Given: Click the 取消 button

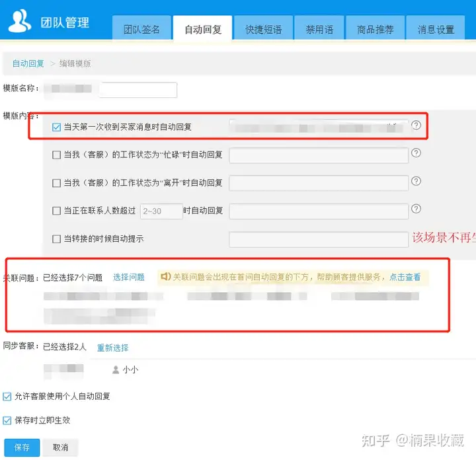Looking at the screenshot, I should (60, 447).
